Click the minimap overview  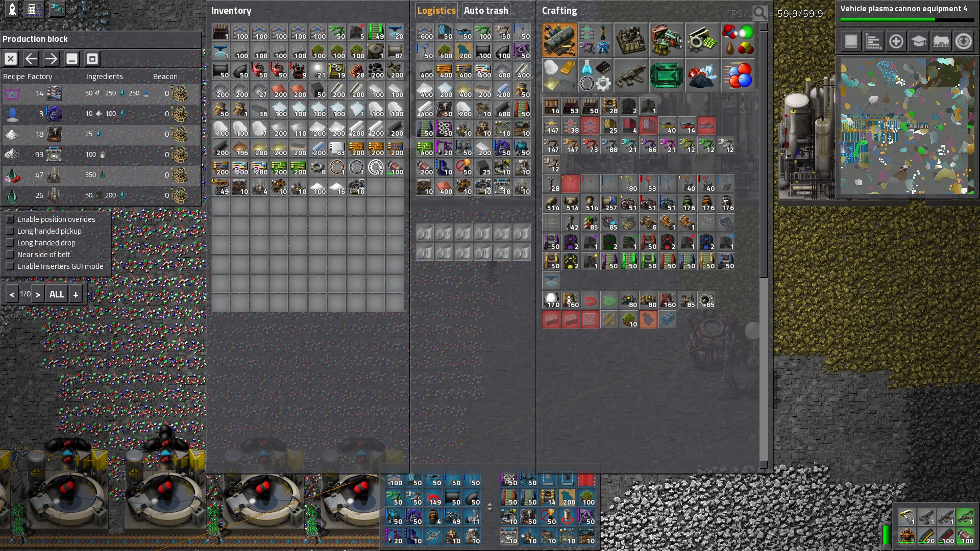pos(908,126)
